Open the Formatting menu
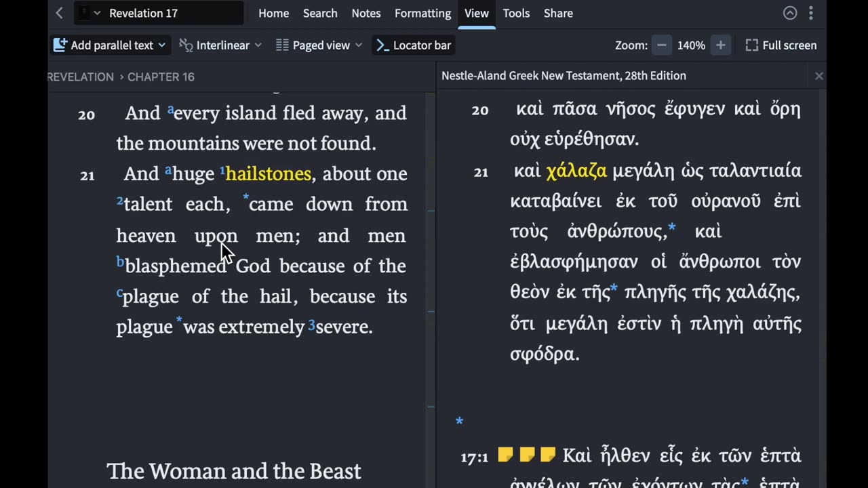Image resolution: width=868 pixels, height=488 pixels. tap(422, 13)
